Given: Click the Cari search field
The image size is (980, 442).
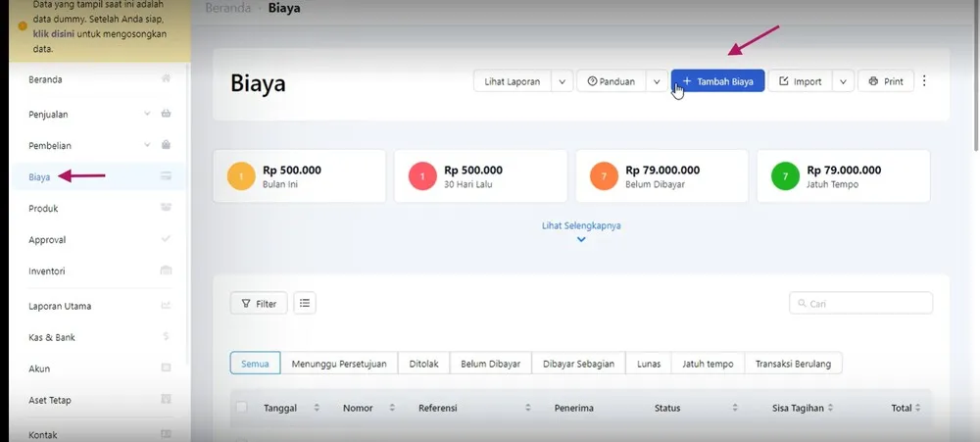Looking at the screenshot, I should pyautogui.click(x=861, y=304).
